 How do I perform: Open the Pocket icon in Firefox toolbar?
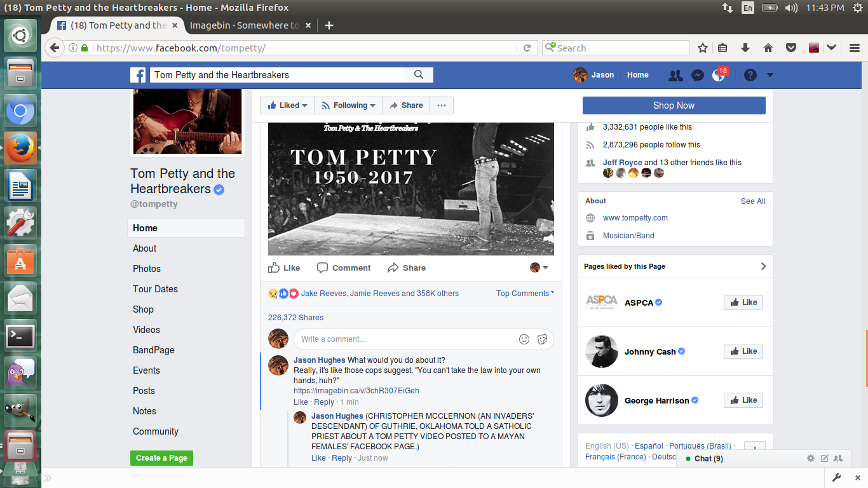[x=791, y=48]
